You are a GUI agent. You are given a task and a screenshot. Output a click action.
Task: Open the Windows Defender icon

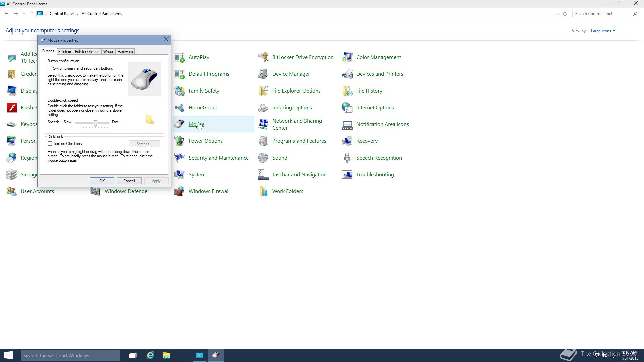(96, 191)
